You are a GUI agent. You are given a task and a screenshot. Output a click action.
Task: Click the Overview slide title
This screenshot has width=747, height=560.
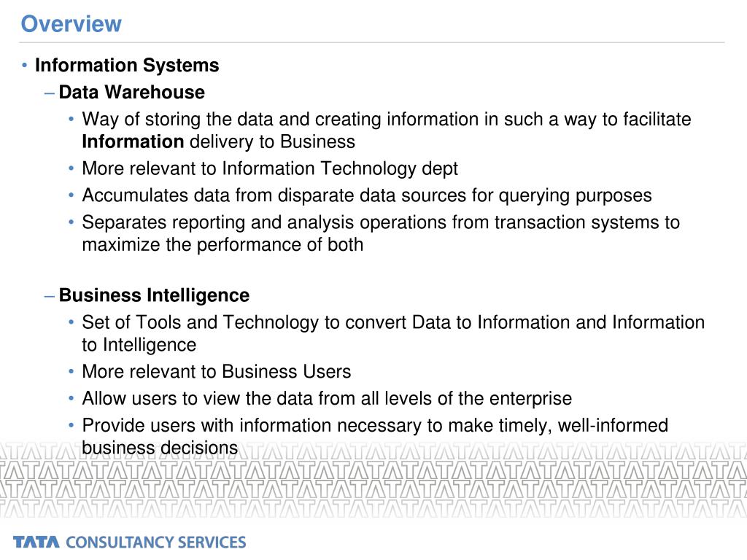tap(71, 24)
